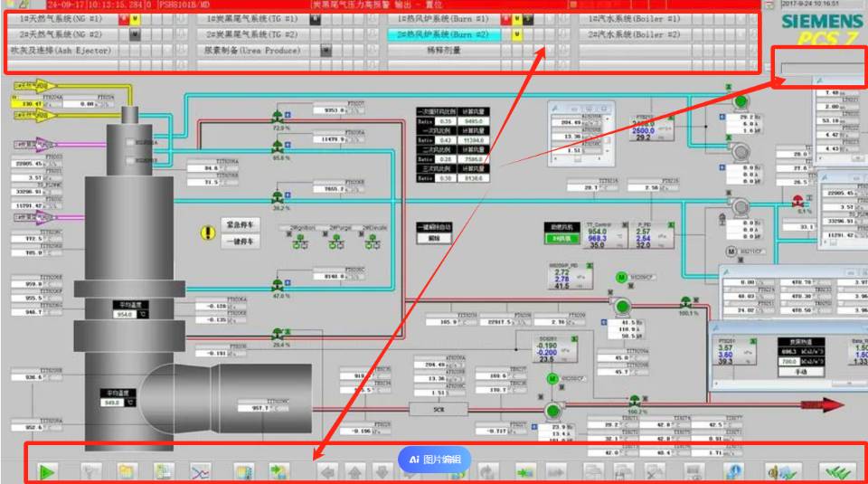Click the 一键停车 one-key stop button
868x484 pixels.
241,242
